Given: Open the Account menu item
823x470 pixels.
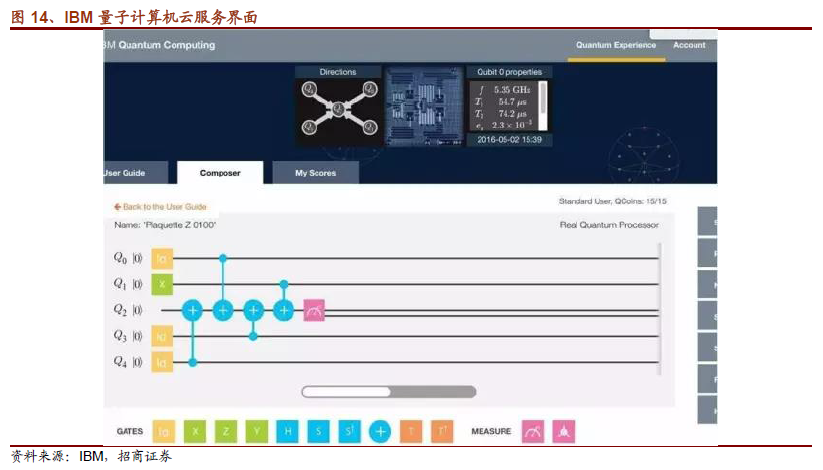Looking at the screenshot, I should (x=689, y=45).
